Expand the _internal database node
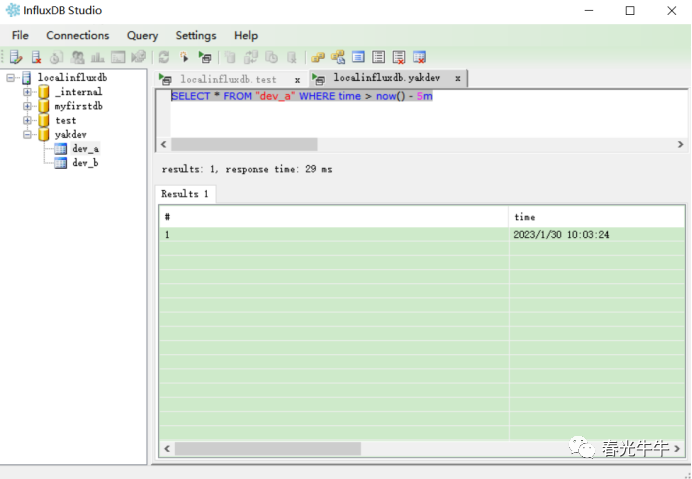The image size is (692, 479). (x=27, y=92)
